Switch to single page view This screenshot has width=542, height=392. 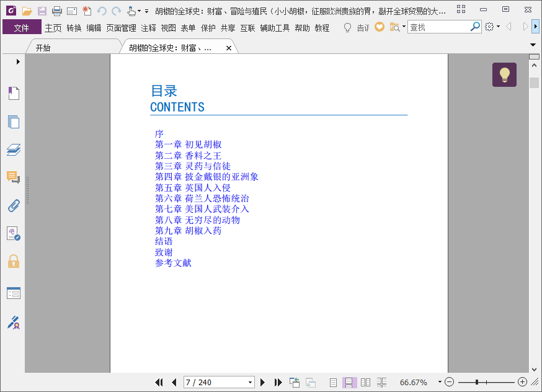pos(333,382)
